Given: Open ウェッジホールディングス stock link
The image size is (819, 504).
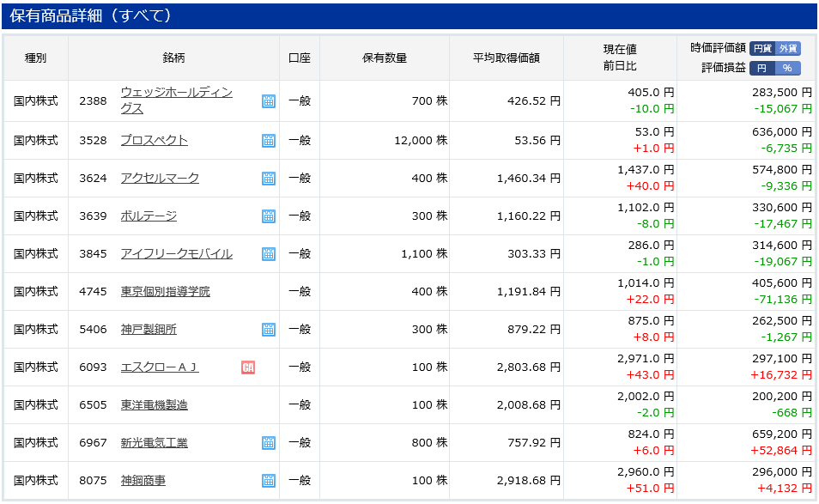Looking at the screenshot, I should tap(177, 100).
